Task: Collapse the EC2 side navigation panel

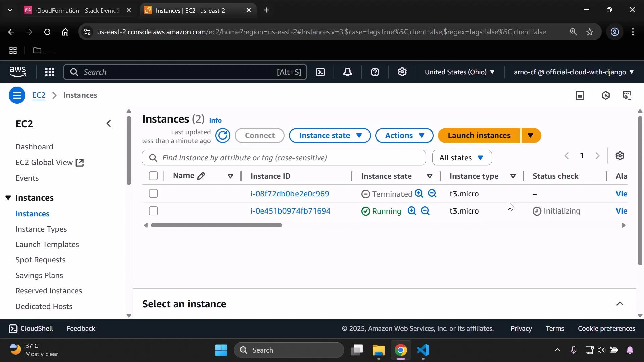Action: [109, 124]
